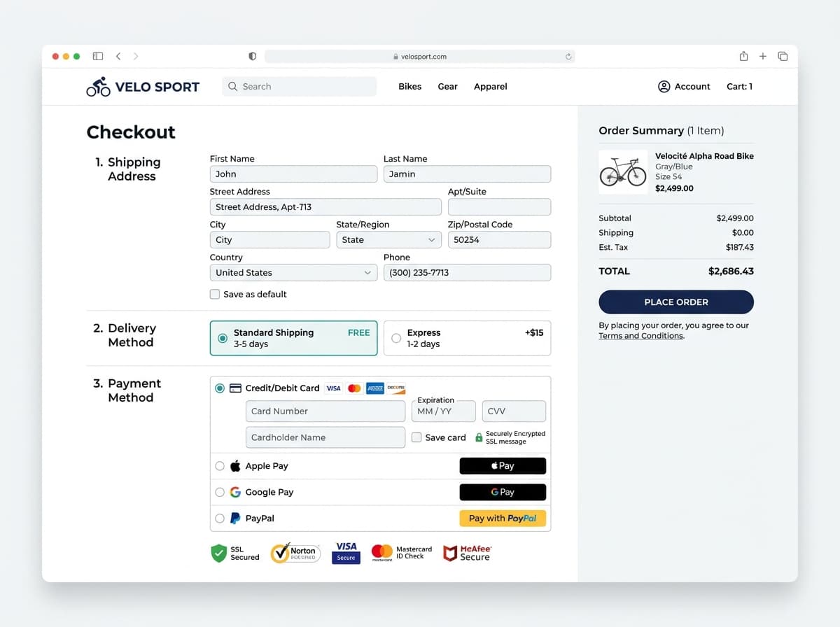Open the Apparel menu
The width and height of the screenshot is (840, 627).
coord(491,87)
